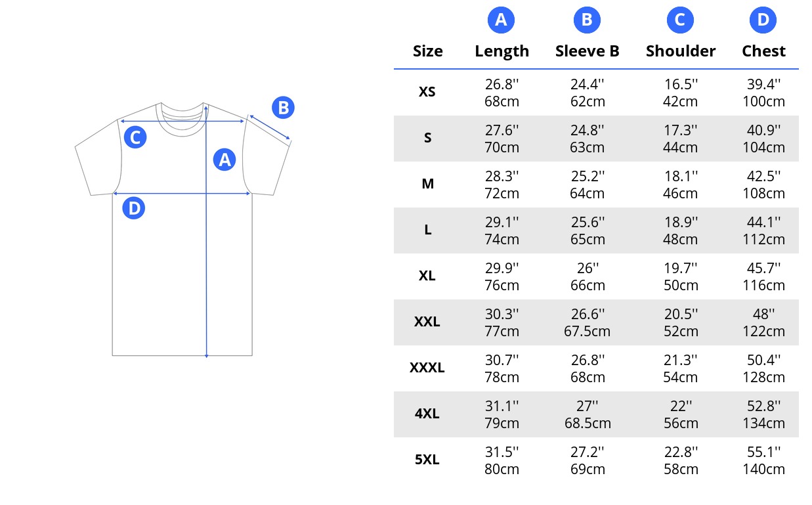Click the blue A badge above Length
This screenshot has width=812, height=505.
[x=501, y=20]
